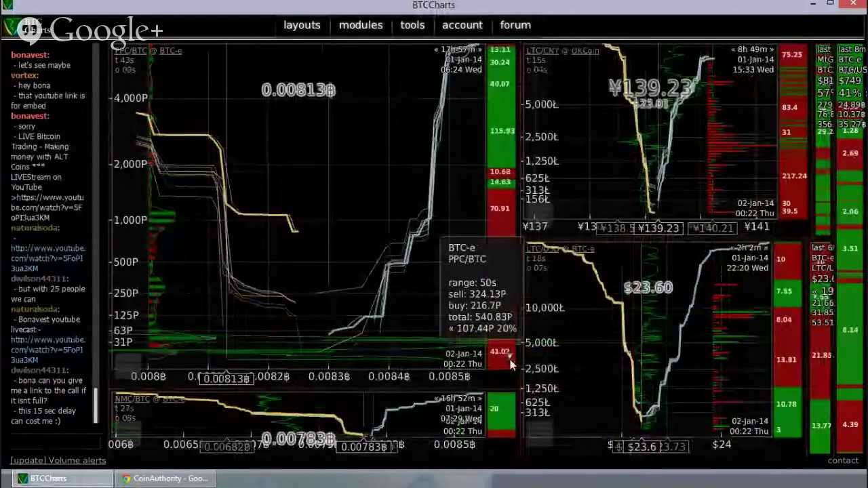
Task: Open the modules menu
Action: pyautogui.click(x=361, y=25)
